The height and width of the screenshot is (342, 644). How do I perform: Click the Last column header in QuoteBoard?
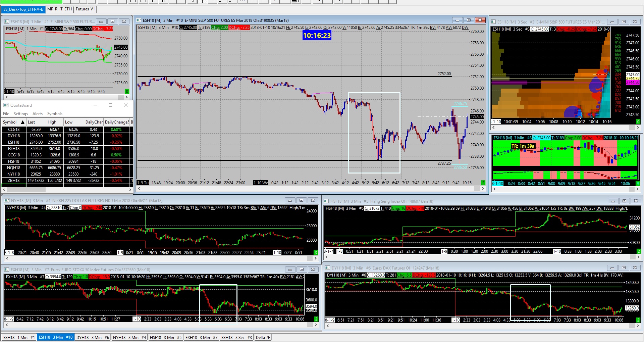pos(35,122)
